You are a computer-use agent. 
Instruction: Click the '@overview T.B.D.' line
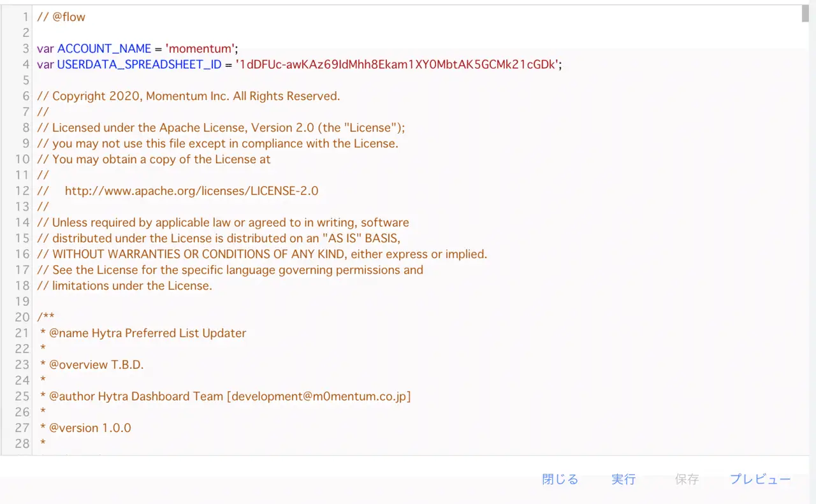[96, 364]
